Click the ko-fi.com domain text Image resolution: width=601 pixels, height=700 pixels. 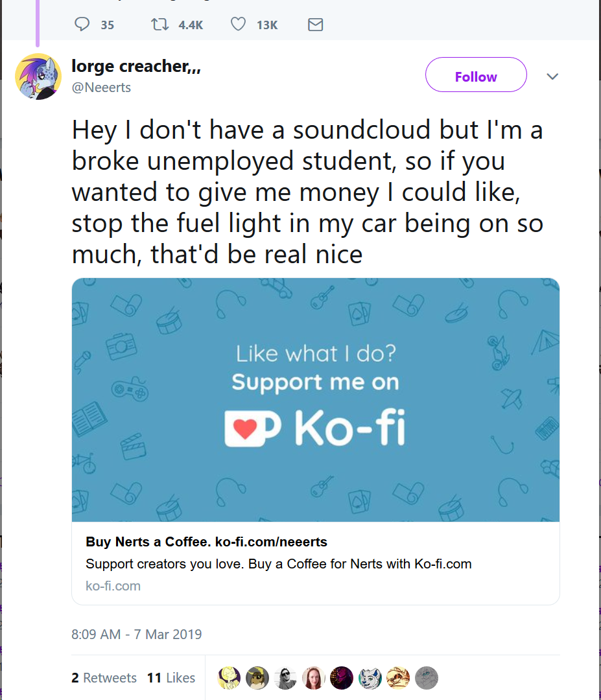113,586
